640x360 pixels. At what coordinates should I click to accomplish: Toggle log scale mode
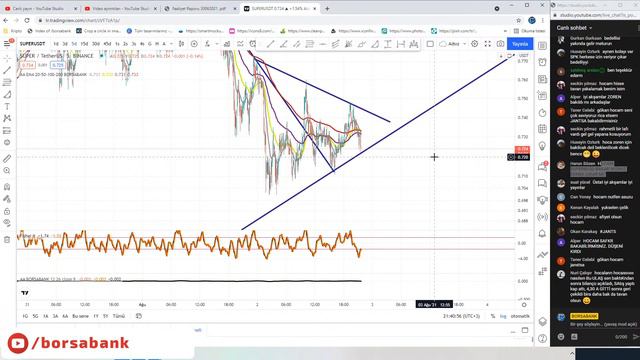click(x=503, y=316)
